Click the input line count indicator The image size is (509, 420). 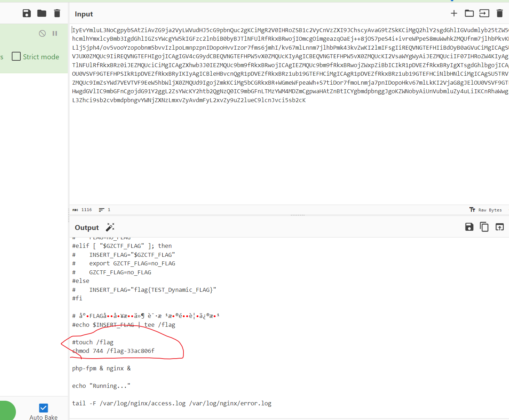pos(105,210)
